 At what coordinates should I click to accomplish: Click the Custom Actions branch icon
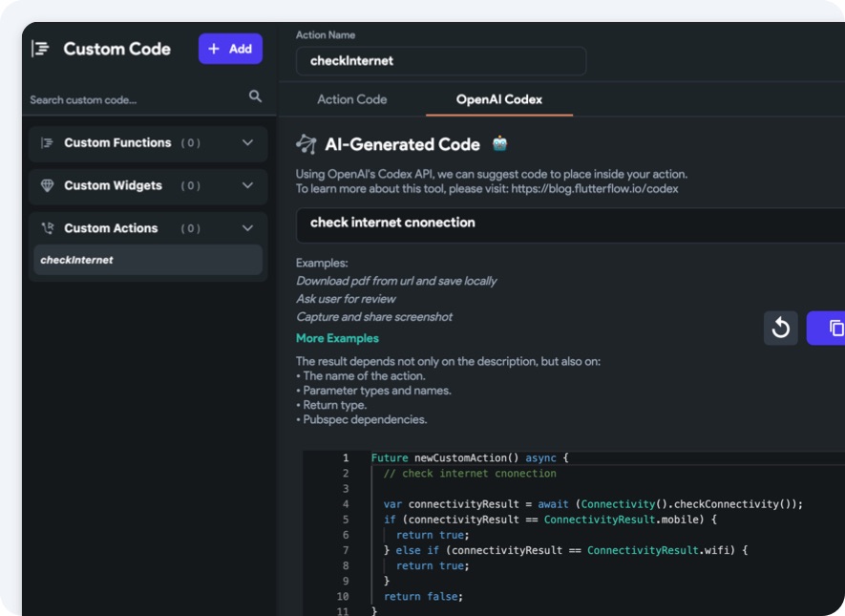pos(47,228)
